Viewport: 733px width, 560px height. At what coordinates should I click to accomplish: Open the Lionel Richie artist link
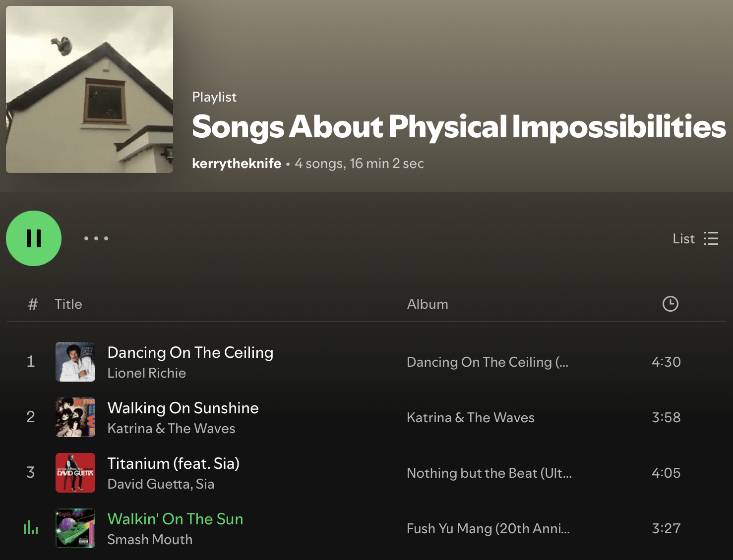147,373
